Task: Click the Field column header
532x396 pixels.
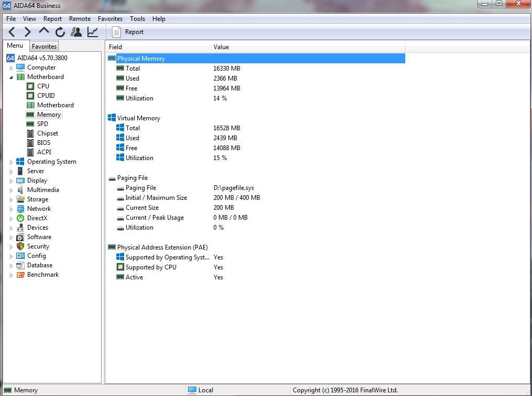Action: [158, 47]
